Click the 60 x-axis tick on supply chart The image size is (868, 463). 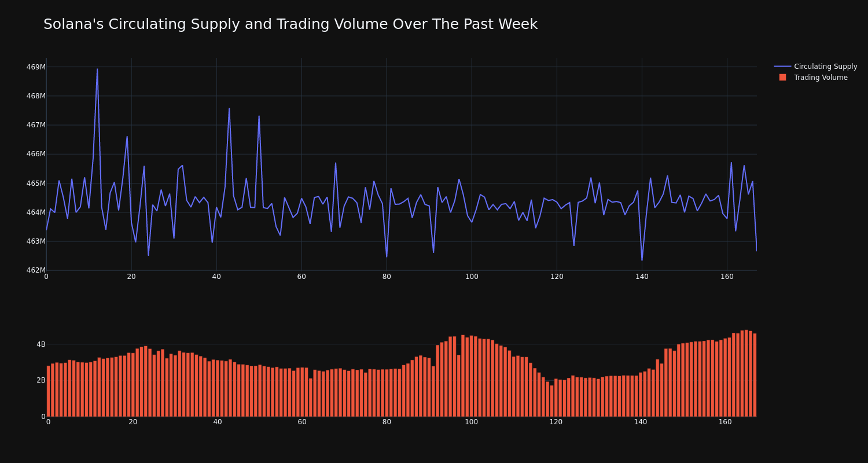[301, 277]
